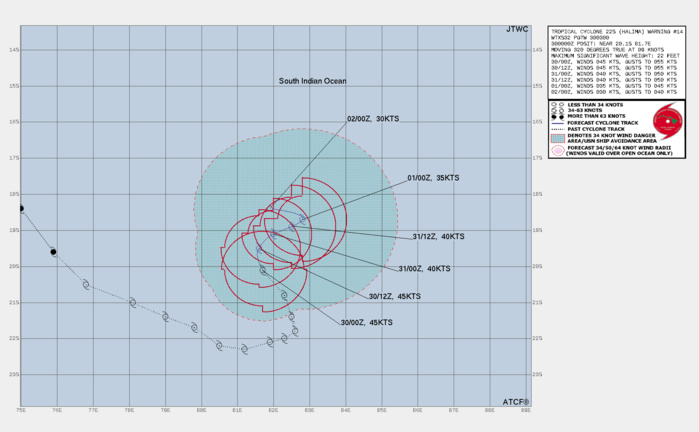This screenshot has height=432, width=699.
Task: Click the '31/12Z, 40KTS' forecast label
Action: tap(438, 237)
